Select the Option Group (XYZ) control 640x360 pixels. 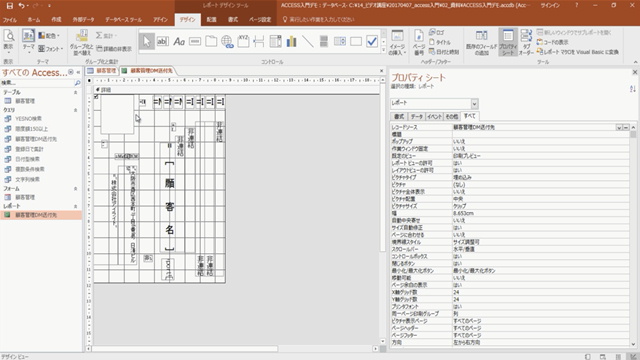click(x=243, y=41)
